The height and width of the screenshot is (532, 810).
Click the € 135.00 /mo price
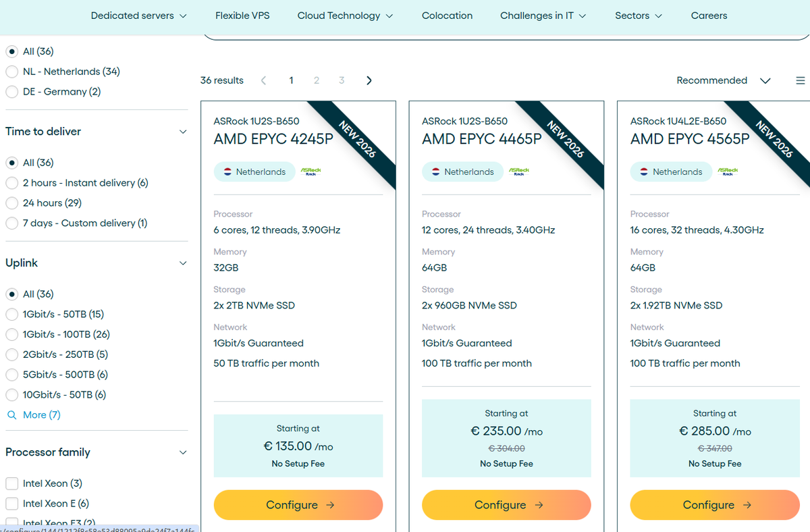[298, 446]
